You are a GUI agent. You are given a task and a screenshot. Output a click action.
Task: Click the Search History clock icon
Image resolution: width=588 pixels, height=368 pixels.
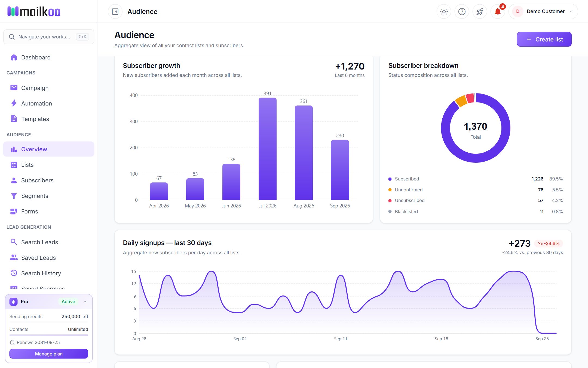pos(14,273)
